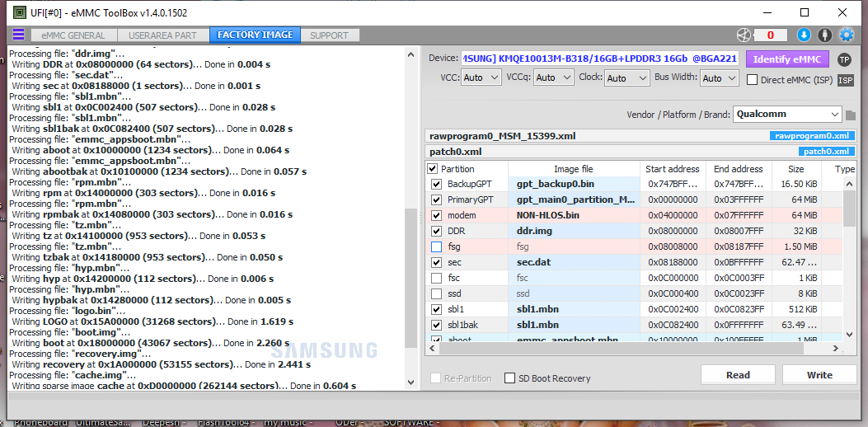Open the purple hamburger menu
Screen dimensions: 868x427
point(18,35)
